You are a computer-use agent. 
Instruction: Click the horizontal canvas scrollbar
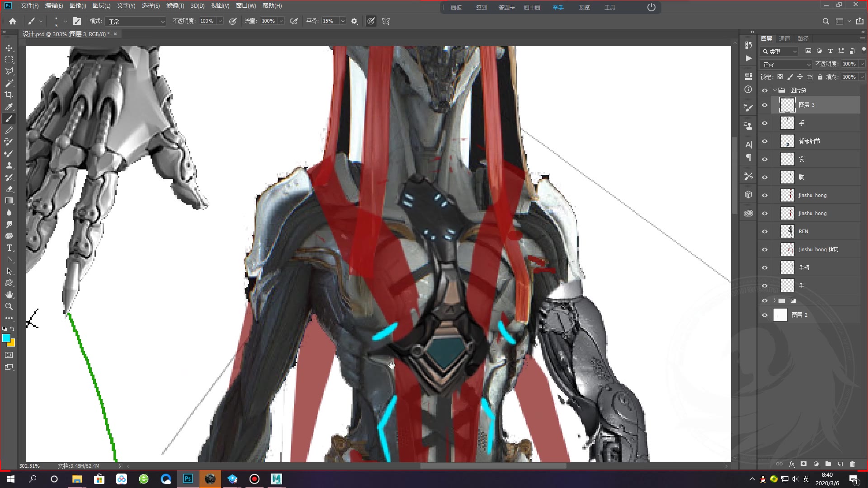[x=493, y=466]
